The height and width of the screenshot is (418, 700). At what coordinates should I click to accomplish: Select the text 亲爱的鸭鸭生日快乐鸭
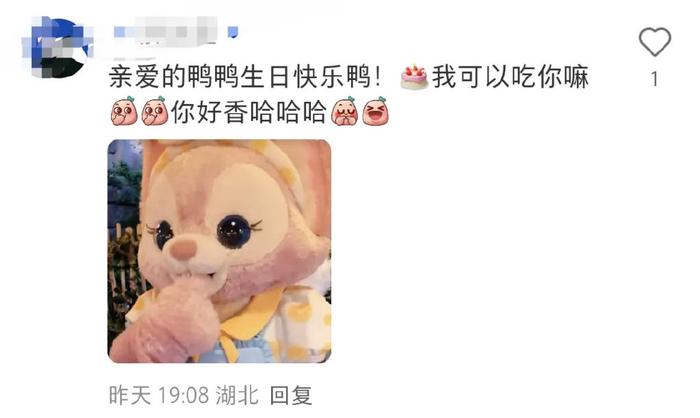[239, 77]
